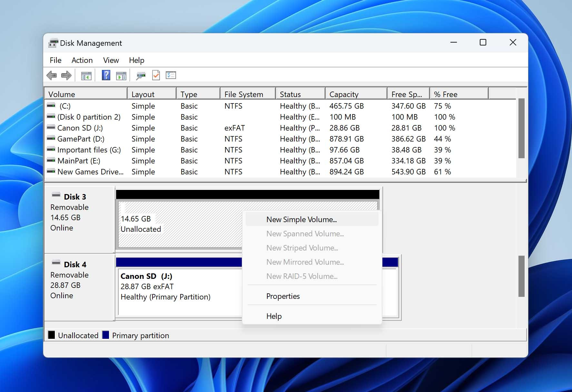This screenshot has width=572, height=392.
Task: Select the Disk 4 header panel
Action: point(79,287)
